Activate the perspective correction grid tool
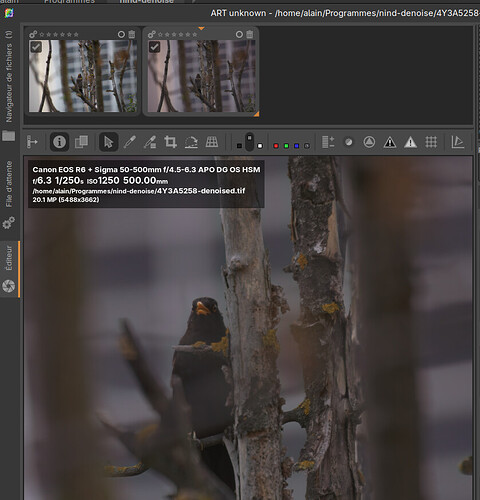The height and width of the screenshot is (500, 480). 212,142
